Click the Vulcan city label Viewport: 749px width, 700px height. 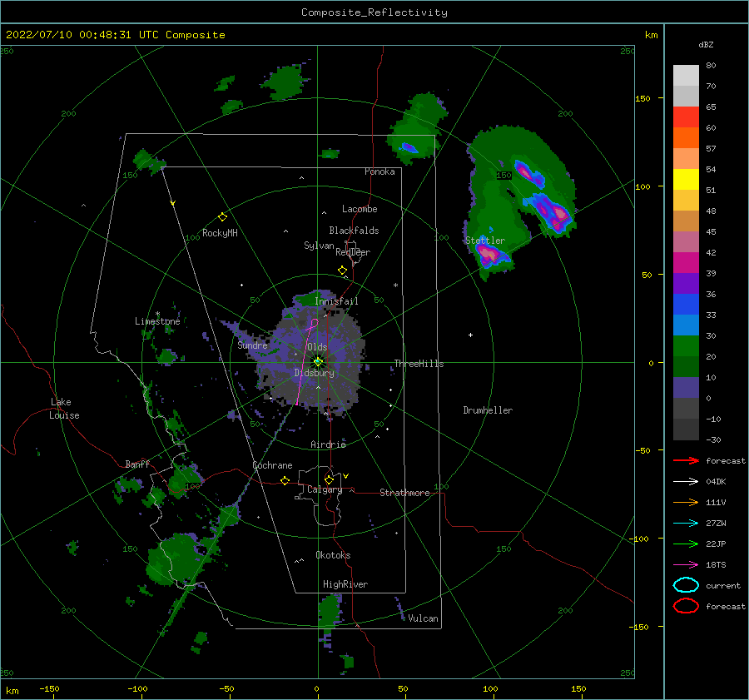click(x=423, y=618)
